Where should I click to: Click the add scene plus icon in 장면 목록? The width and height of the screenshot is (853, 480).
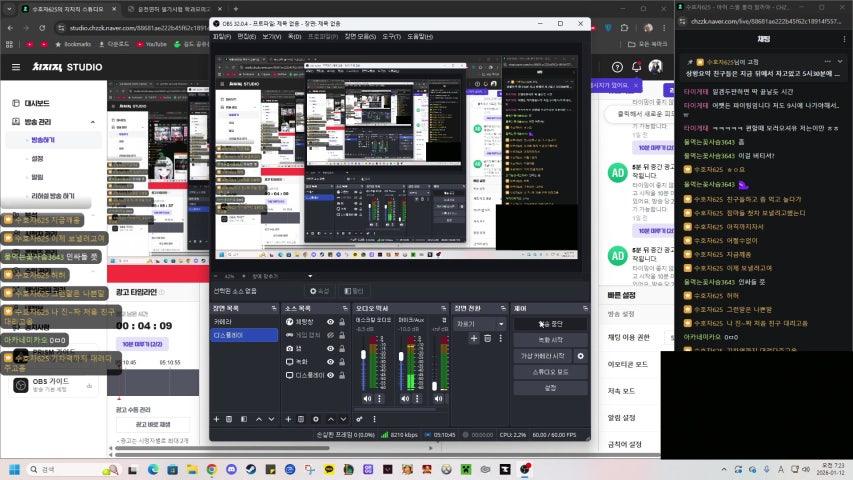[x=217, y=419]
